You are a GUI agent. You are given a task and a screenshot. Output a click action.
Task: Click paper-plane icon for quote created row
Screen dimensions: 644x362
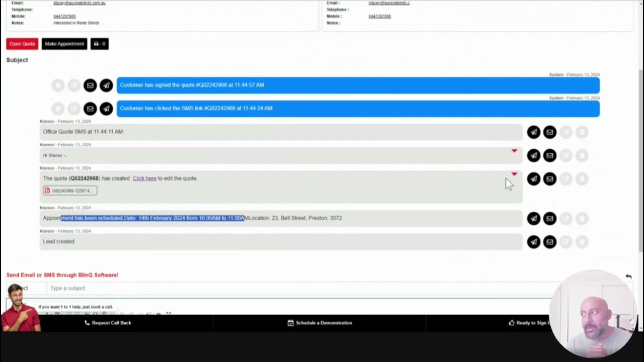[534, 179]
